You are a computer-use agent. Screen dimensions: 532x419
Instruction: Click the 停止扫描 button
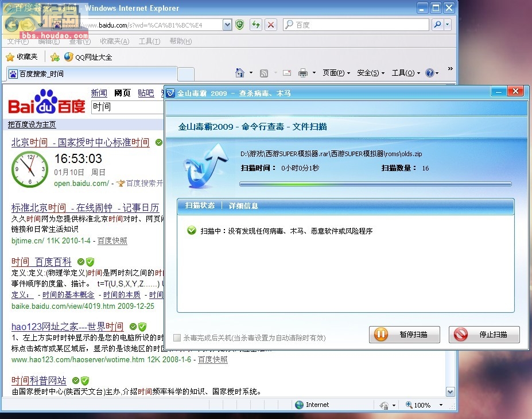click(484, 335)
